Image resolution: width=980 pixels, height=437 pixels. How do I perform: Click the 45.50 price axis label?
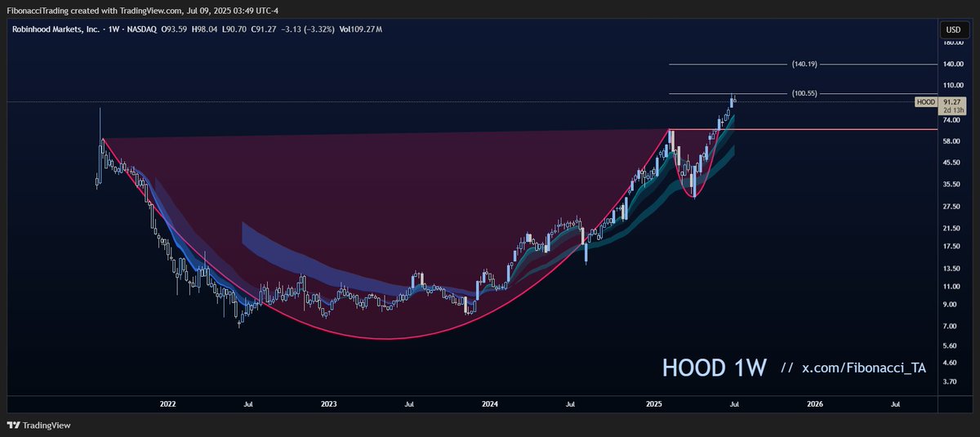(951, 163)
